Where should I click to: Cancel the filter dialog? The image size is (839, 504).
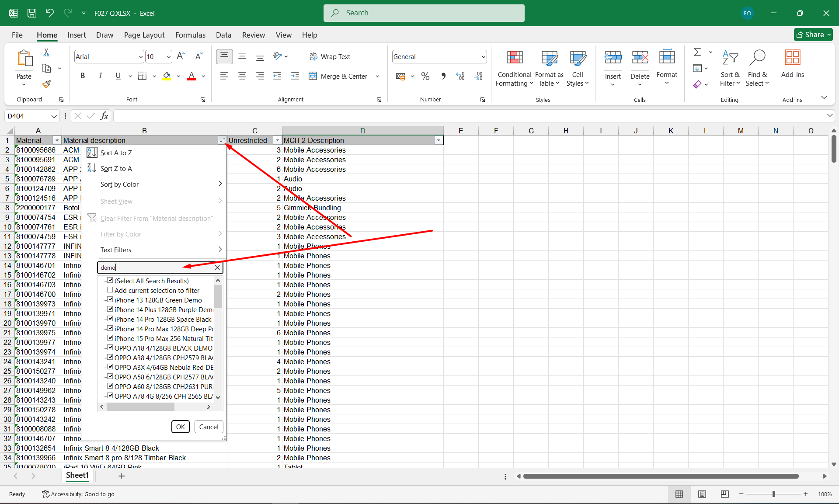tap(209, 427)
